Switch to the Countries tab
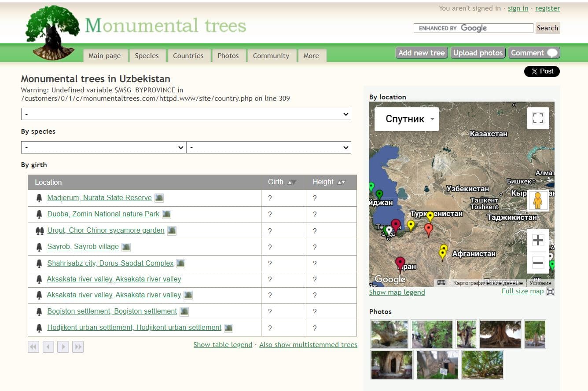Screen dimensions: 588x391 pos(188,55)
